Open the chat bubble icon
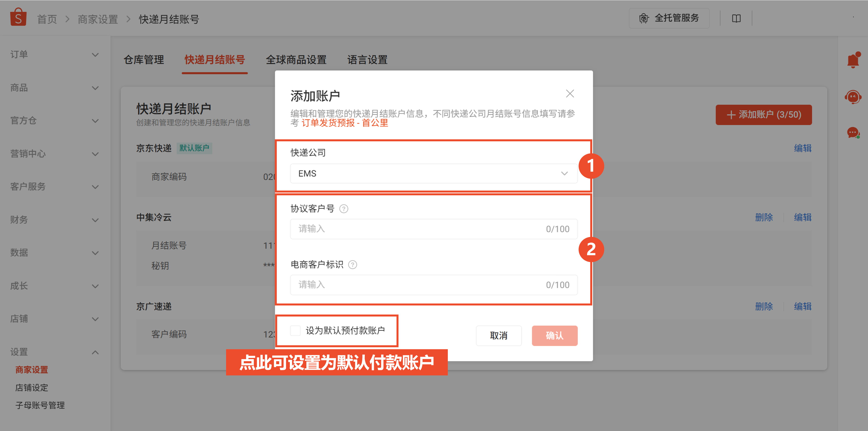Image resolution: width=868 pixels, height=431 pixels. (853, 133)
